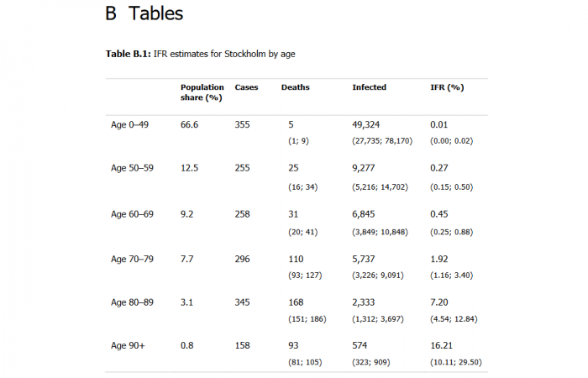The image size is (588, 378).
Task: Select the "Infected" column header
Action: pos(369,87)
